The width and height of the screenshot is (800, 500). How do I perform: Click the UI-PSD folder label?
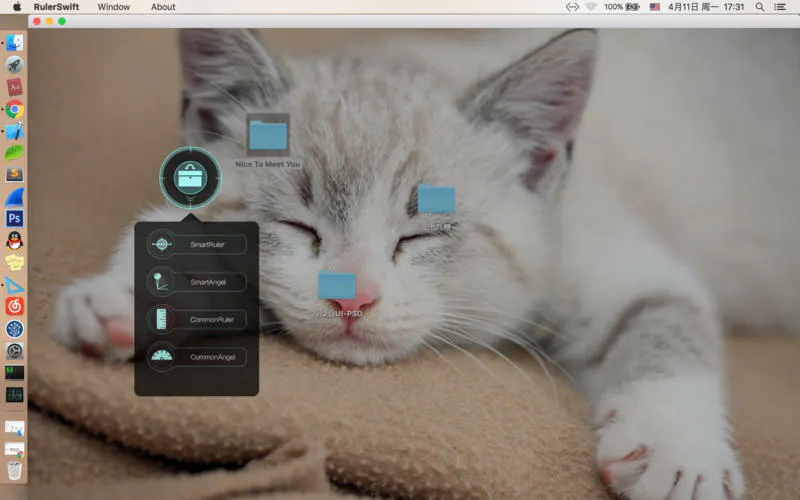click(337, 313)
